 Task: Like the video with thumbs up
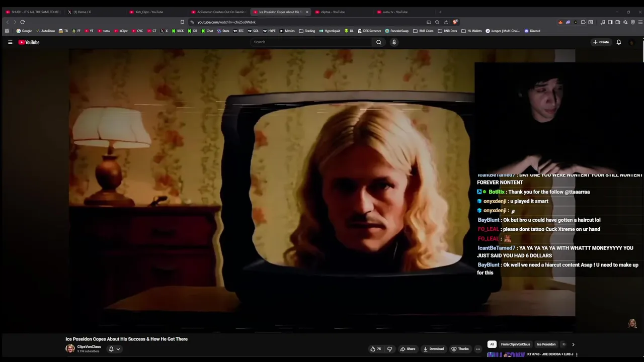(375, 349)
